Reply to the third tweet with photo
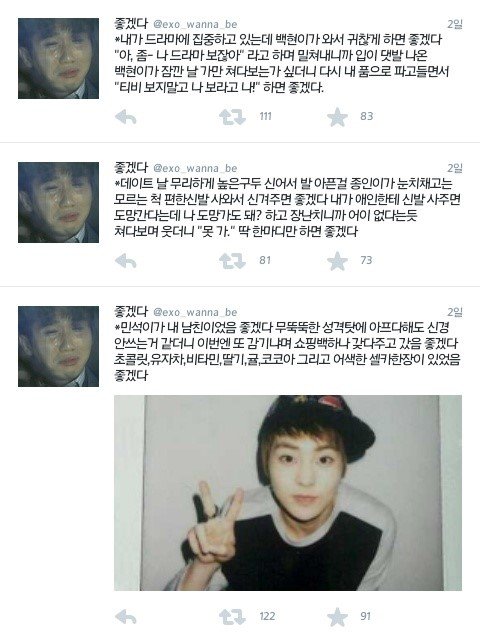Viewport: 480px width, 638px height. [126, 617]
